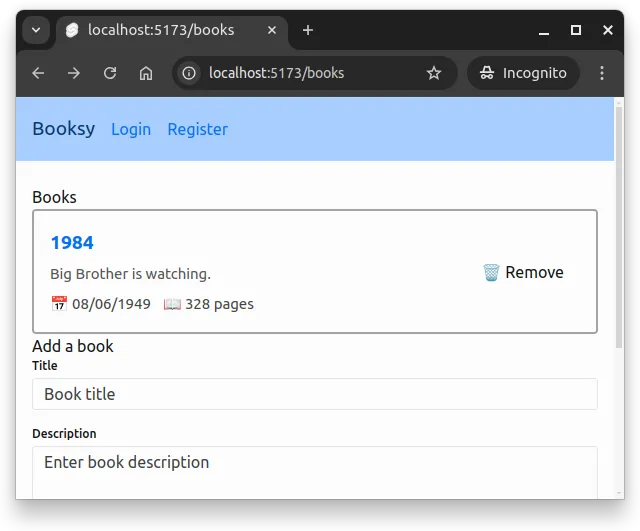Open a new browser tab

(308, 30)
